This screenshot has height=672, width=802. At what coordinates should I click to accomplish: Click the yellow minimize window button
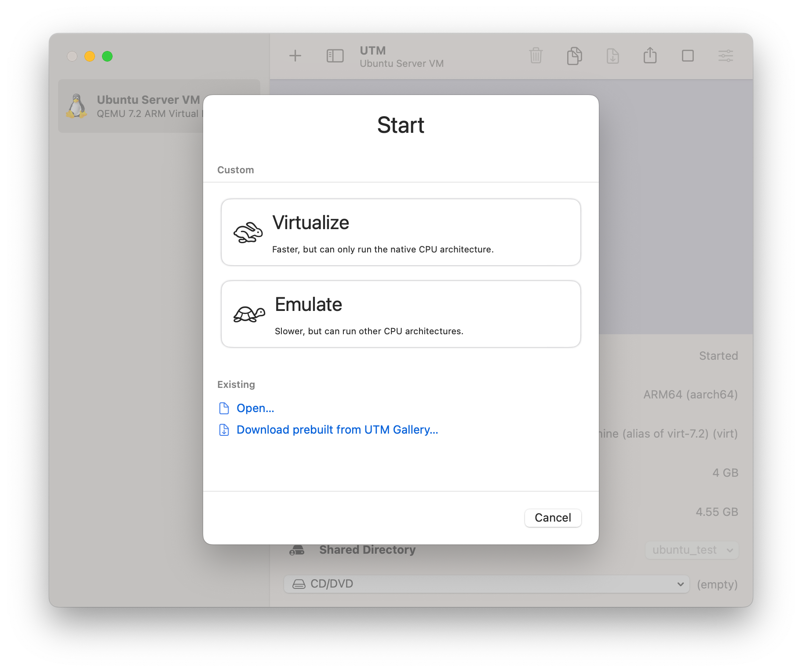[90, 56]
